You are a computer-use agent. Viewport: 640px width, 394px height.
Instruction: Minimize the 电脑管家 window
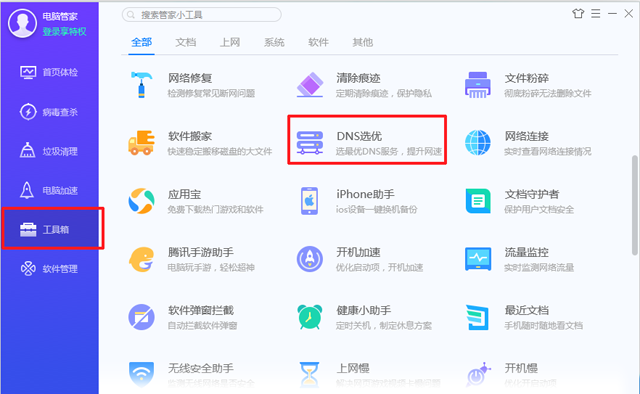coord(612,13)
